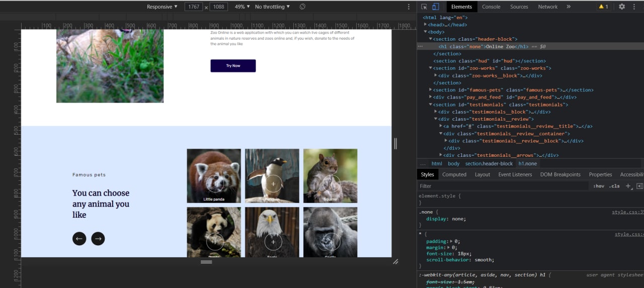Open the Layout tab
Image resolution: width=644 pixels, height=288 pixels.
(x=482, y=174)
